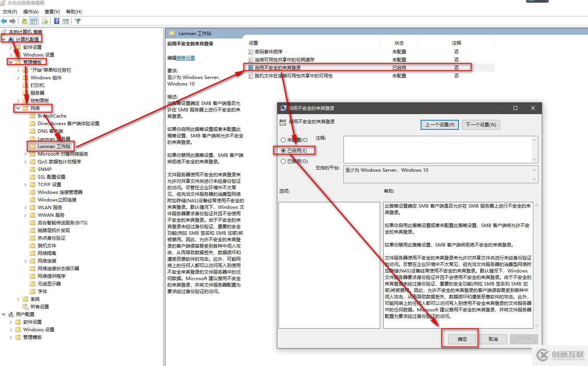Screen dimensions: 588x366
Task: Sort by the 设置 column header
Action: coord(313,43)
